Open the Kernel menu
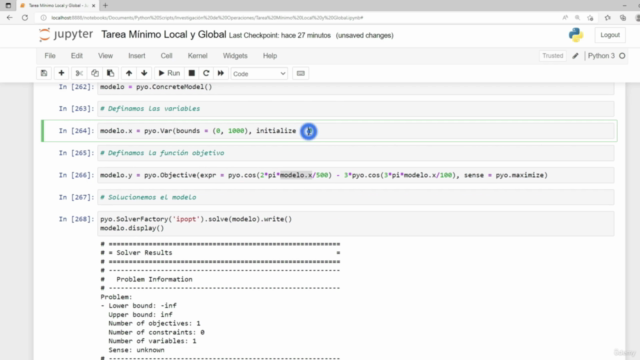Viewport: 640px width, 360px height. coord(198,56)
